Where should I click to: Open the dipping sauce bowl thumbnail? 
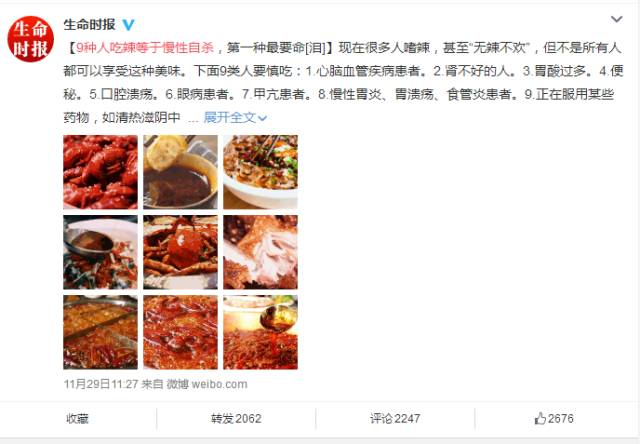180,172
